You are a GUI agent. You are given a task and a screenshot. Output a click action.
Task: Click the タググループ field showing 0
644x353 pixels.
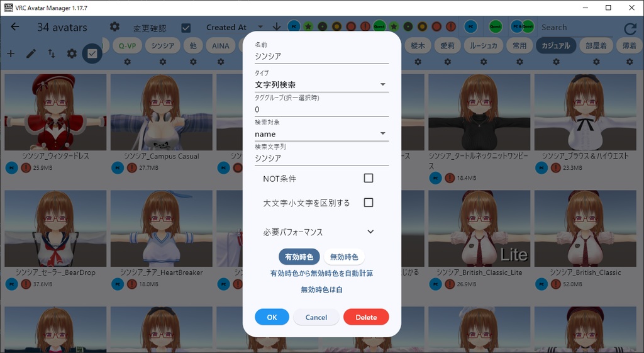pyautogui.click(x=321, y=109)
